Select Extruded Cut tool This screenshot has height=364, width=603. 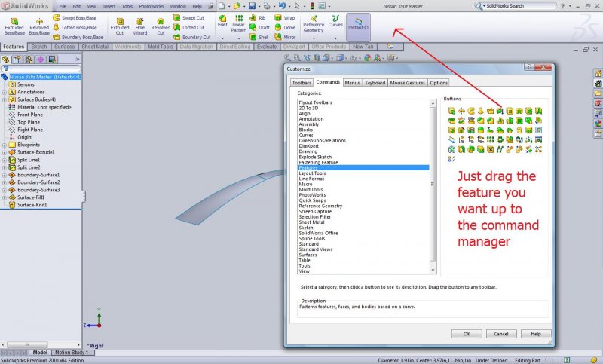click(120, 26)
